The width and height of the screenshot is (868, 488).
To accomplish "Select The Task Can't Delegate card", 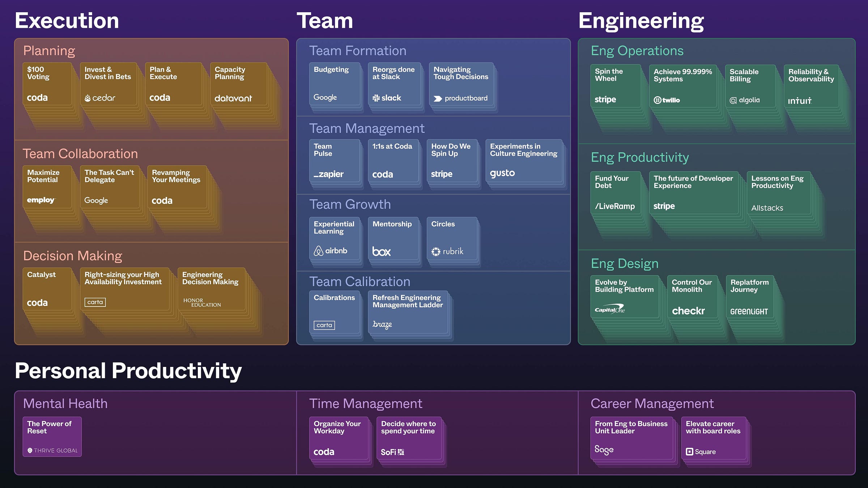I will tap(110, 187).
